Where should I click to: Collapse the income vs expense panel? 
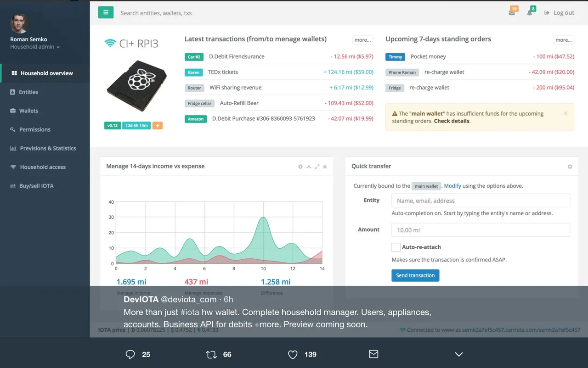[309, 167]
